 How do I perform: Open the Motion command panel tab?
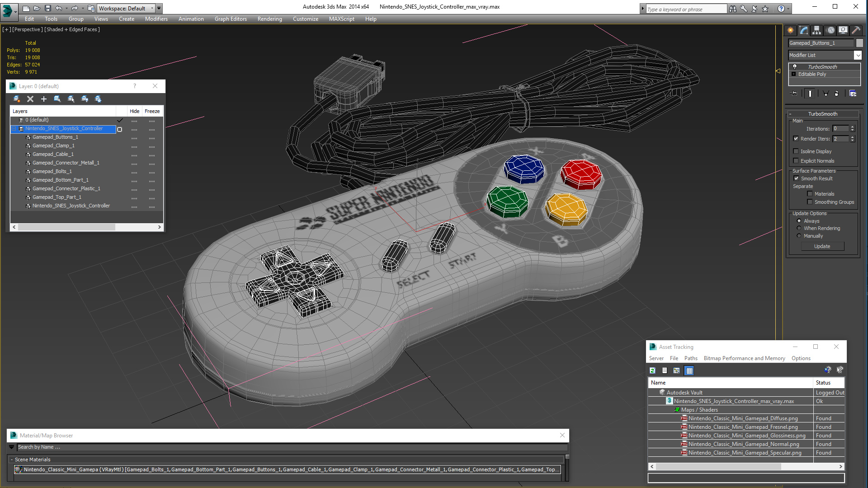click(x=830, y=30)
